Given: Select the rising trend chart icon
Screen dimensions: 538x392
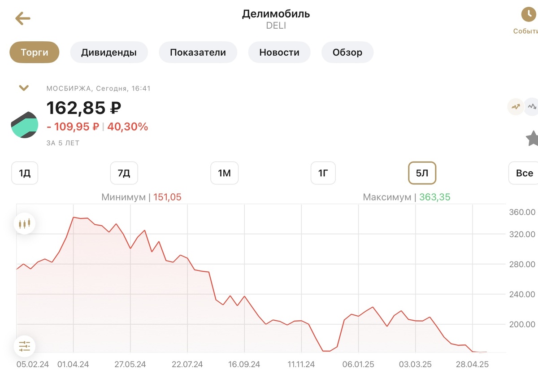Looking at the screenshot, I should coord(515,107).
